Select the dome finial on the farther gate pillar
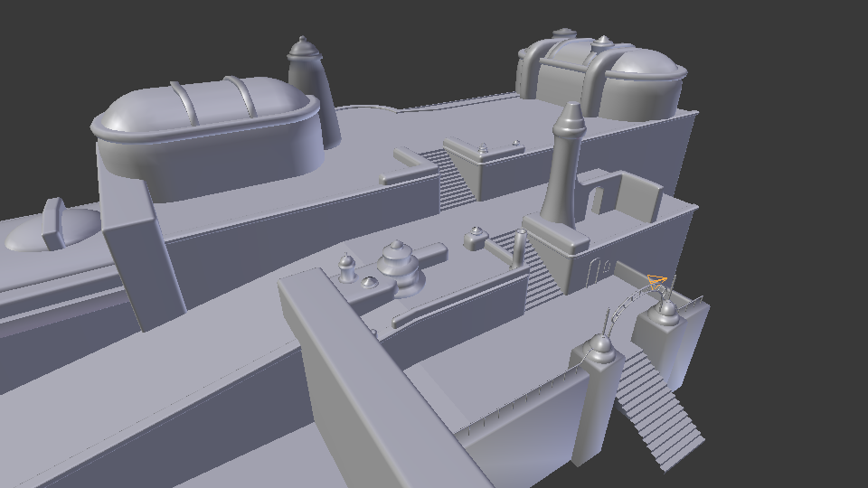Screen dimensions: 868x488 pyautogui.click(x=666, y=312)
